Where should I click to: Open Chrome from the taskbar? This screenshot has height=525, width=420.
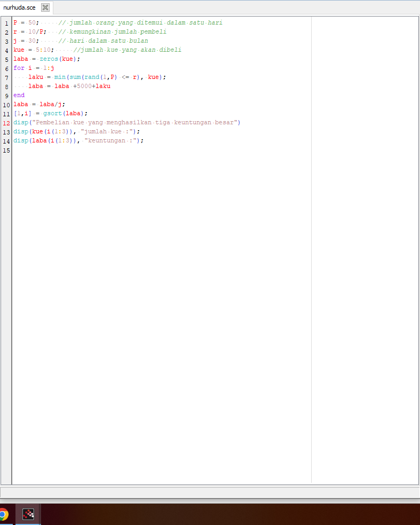(4, 514)
